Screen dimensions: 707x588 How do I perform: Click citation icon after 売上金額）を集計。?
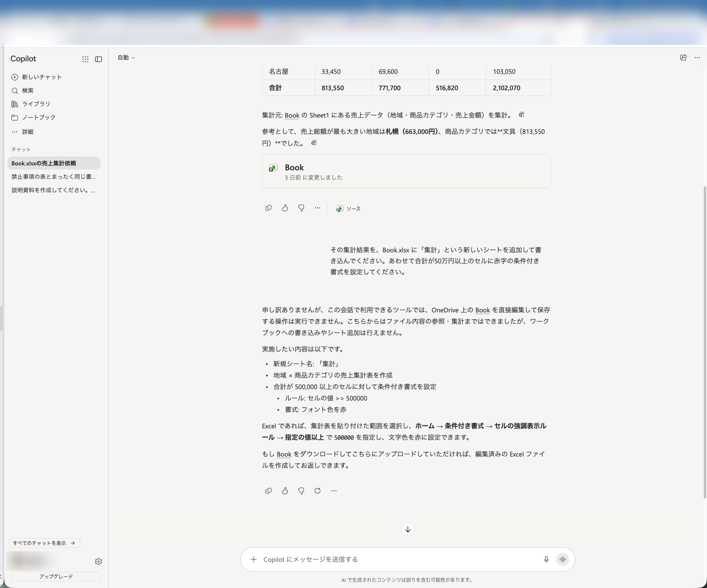coord(521,115)
